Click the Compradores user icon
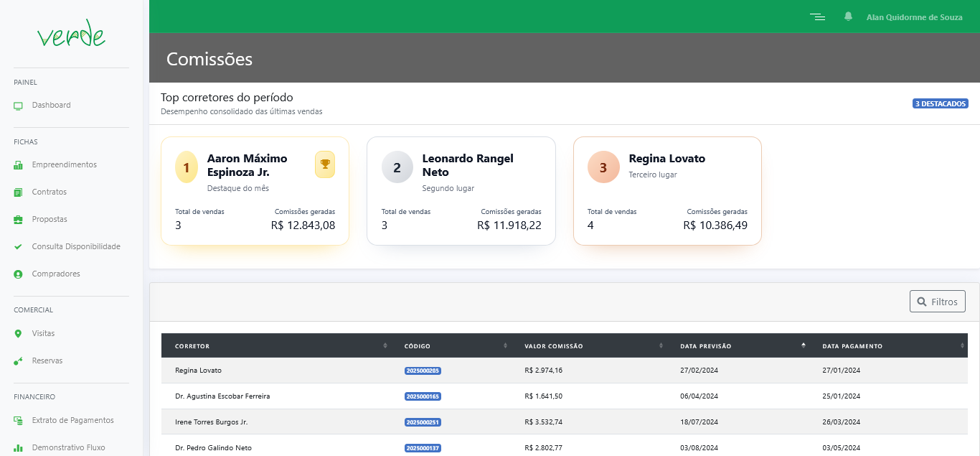The height and width of the screenshot is (456, 980). pyautogui.click(x=19, y=274)
